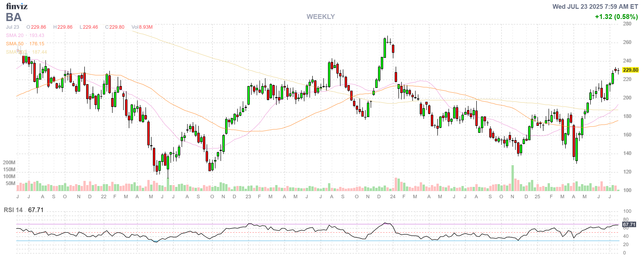Image resolution: width=644 pixels, height=260 pixels.
Task: Click the Jul 23 date in OHLC readout
Action: click(x=13, y=27)
